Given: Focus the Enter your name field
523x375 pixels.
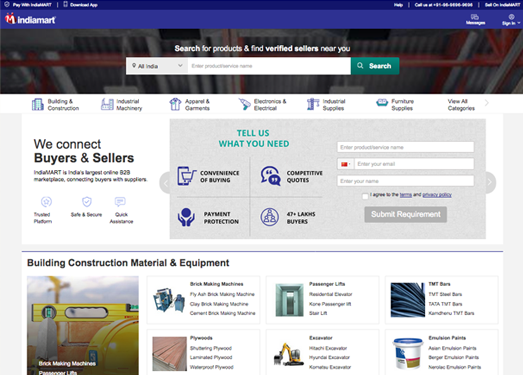Looking at the screenshot, I should (405, 181).
